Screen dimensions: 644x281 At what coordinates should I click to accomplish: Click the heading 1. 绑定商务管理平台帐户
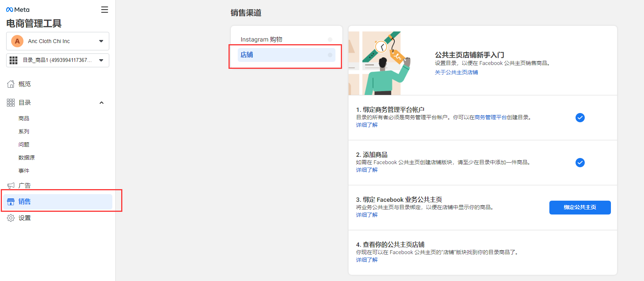pos(390,110)
